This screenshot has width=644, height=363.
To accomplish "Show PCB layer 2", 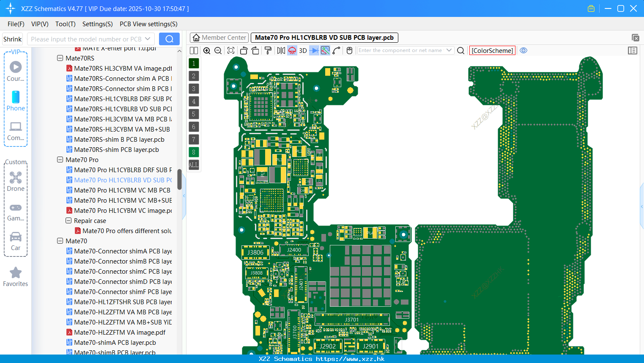I will tap(194, 76).
